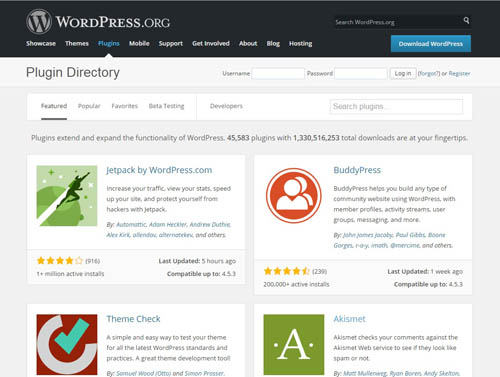
Task: Click the Plugin Directory heading
Action: pos(73,72)
